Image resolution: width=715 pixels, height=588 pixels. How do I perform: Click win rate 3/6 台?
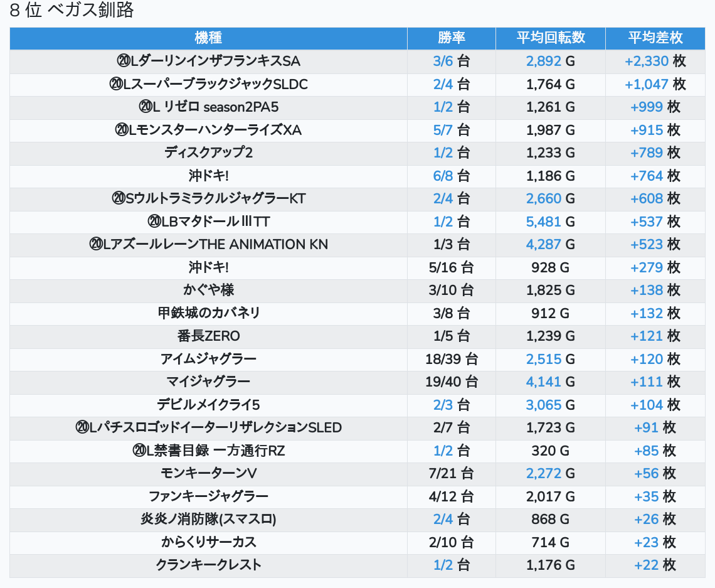[452, 61]
